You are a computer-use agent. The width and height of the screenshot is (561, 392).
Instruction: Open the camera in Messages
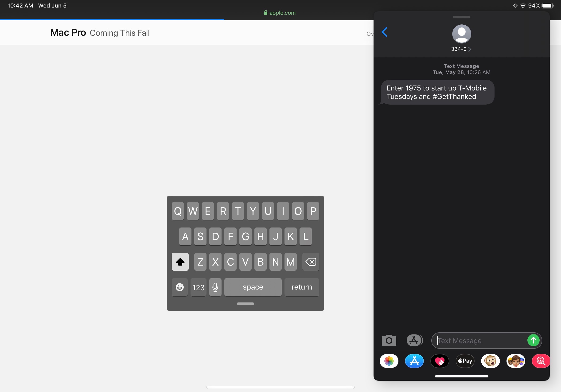tap(389, 340)
